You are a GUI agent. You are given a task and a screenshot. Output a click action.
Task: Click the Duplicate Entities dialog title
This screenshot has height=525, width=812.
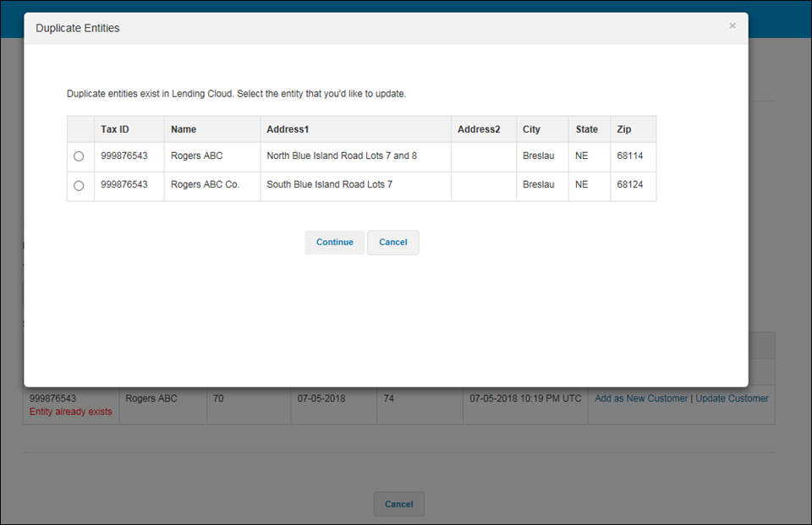[78, 28]
